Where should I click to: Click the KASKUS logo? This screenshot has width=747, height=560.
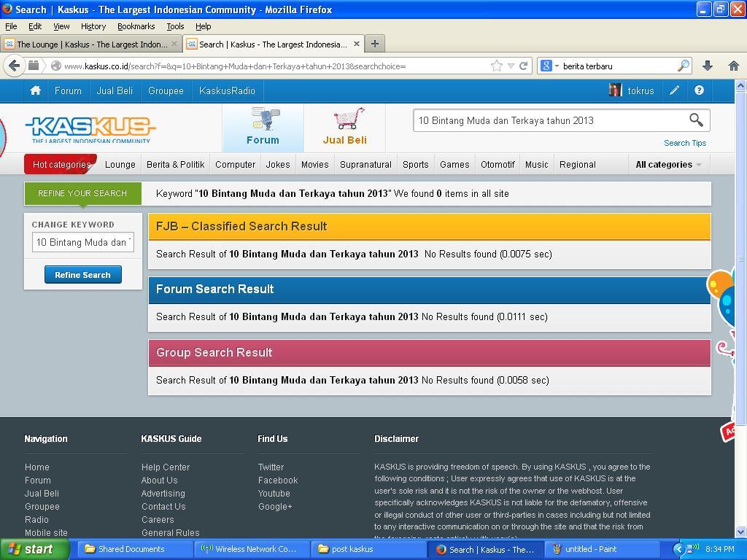(x=90, y=130)
